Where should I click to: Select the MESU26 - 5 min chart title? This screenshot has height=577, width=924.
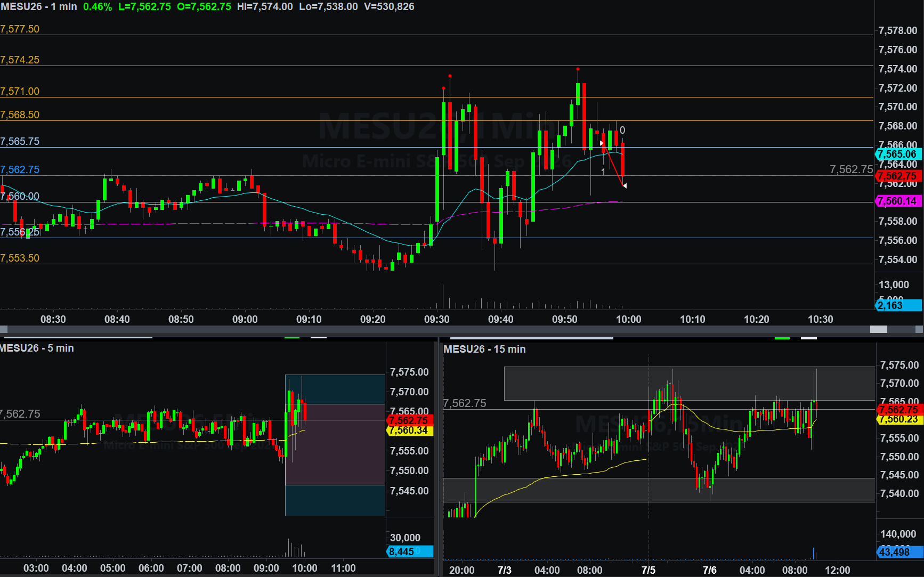point(37,348)
